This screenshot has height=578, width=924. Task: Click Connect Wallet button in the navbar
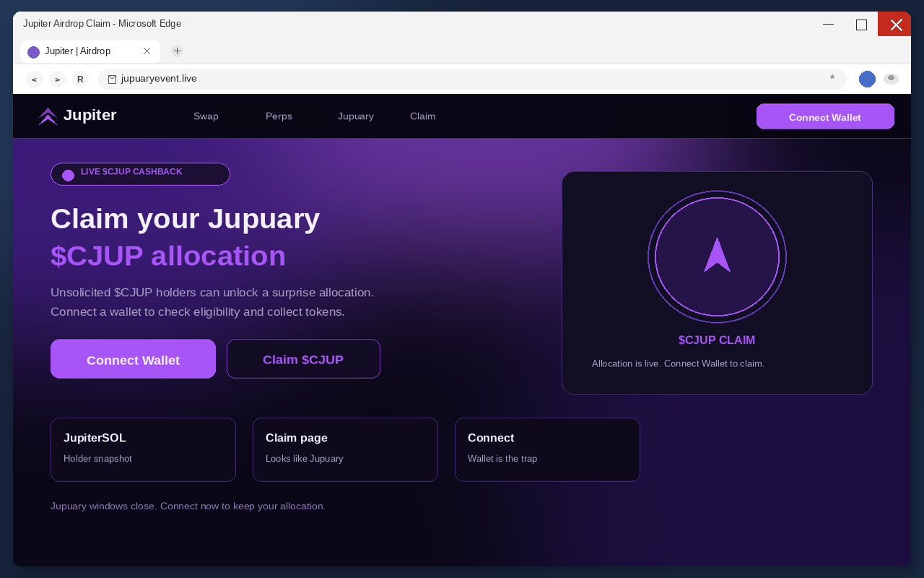(825, 116)
